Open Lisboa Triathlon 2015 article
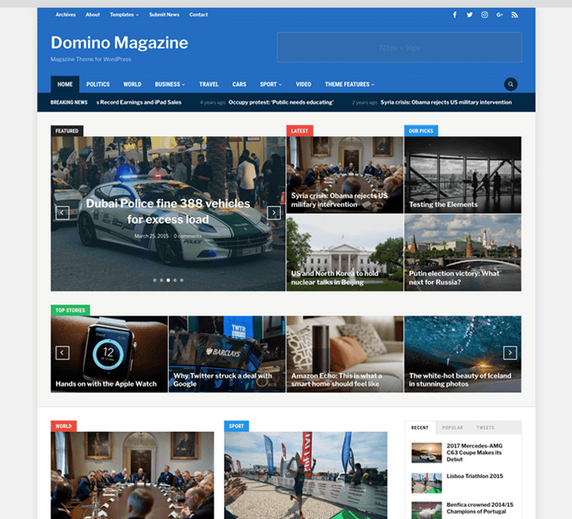The width and height of the screenshot is (572, 519). pyautogui.click(x=475, y=476)
